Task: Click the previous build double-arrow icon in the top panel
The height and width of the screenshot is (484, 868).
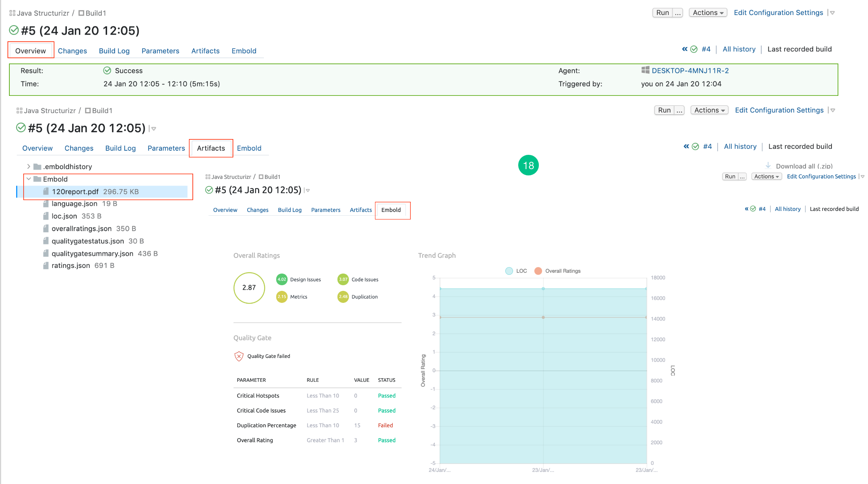Action: [x=685, y=49]
